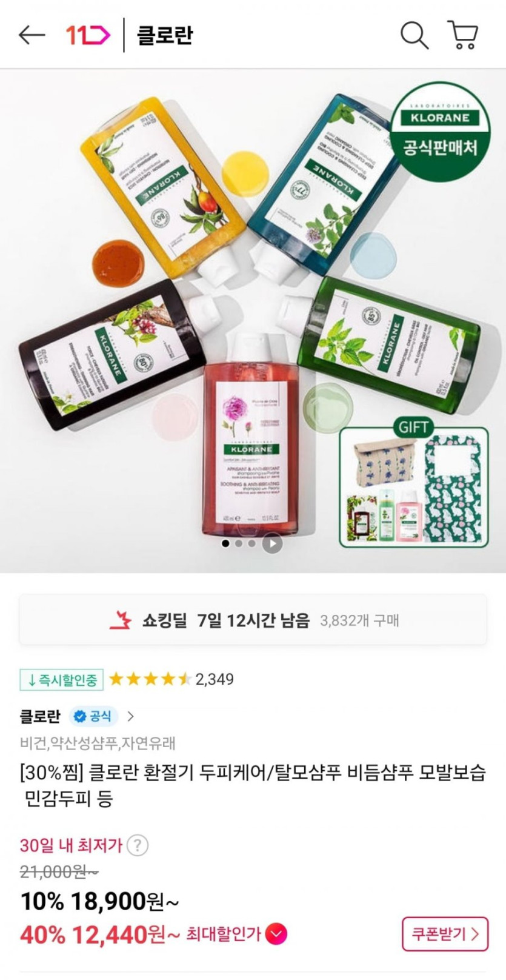Screen dimensions: 506x980
Task: Expand the 최대할인가 dropdown arrow
Action: pyautogui.click(x=276, y=934)
